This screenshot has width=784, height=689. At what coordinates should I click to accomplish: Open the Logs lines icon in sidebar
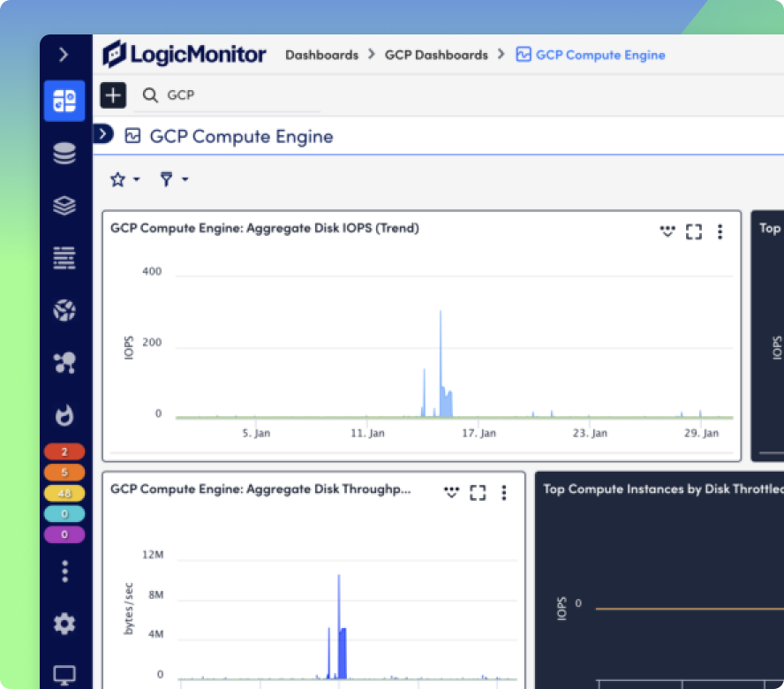pyautogui.click(x=64, y=258)
